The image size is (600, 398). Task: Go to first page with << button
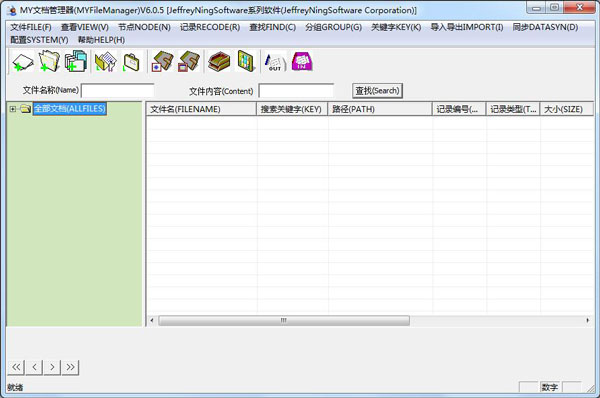point(16,367)
